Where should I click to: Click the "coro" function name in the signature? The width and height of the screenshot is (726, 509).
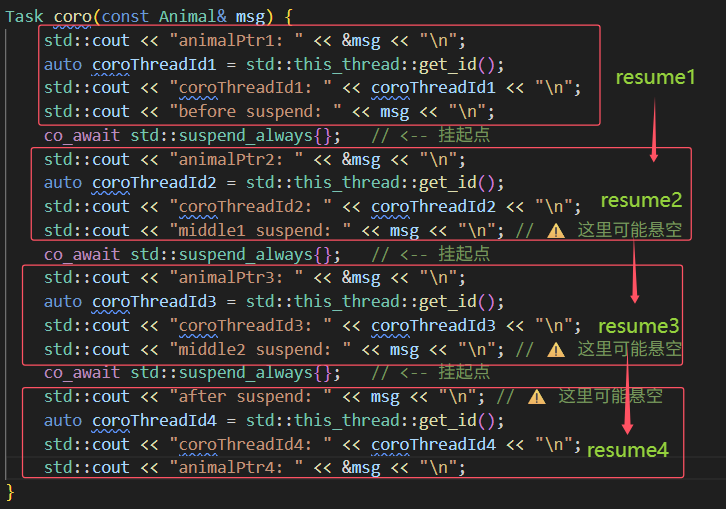(73, 17)
